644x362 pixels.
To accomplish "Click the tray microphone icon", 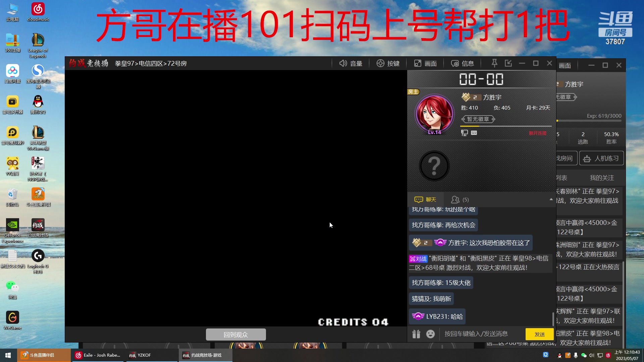I will coord(576,355).
